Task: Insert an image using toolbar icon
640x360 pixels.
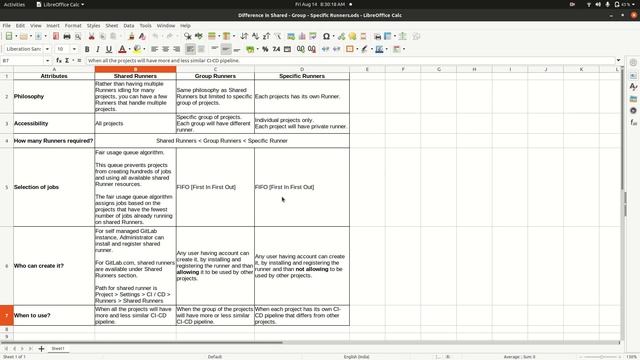Action: pos(291,36)
